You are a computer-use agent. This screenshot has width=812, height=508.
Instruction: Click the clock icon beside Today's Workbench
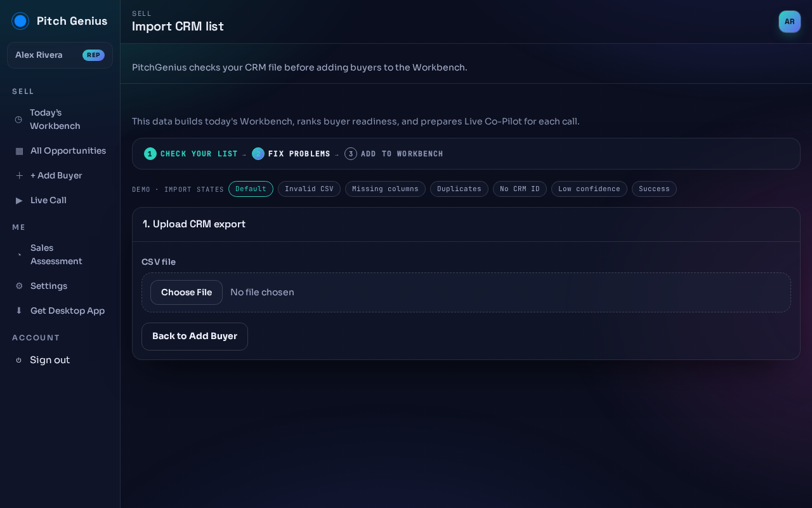[x=18, y=119]
